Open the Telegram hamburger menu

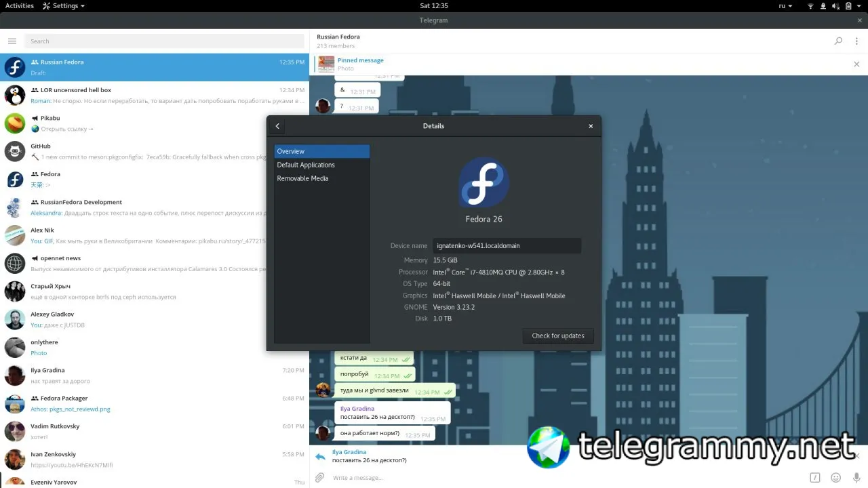12,41
